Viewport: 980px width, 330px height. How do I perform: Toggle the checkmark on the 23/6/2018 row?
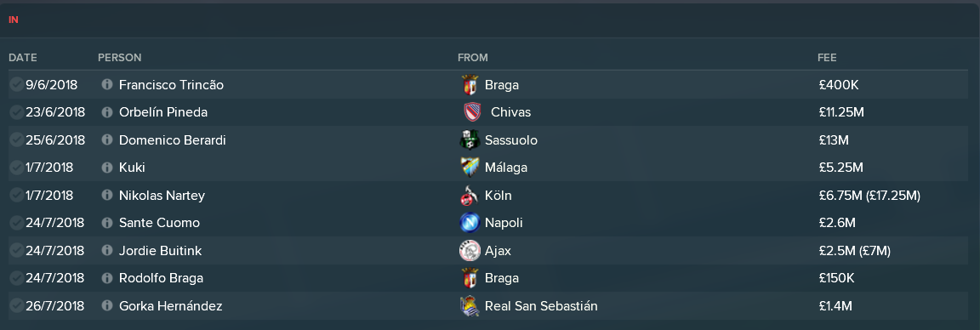[x=16, y=112]
